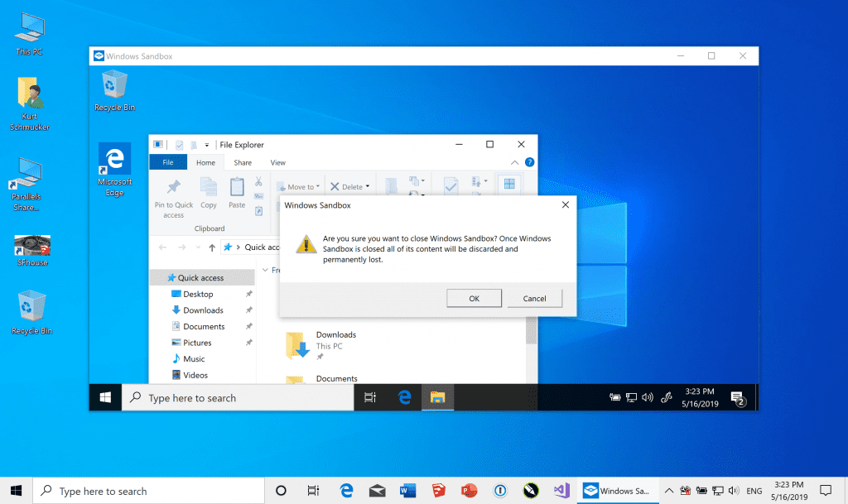848x504 pixels.
Task: Click the Windows Sandbox host taskbar button
Action: [618, 491]
